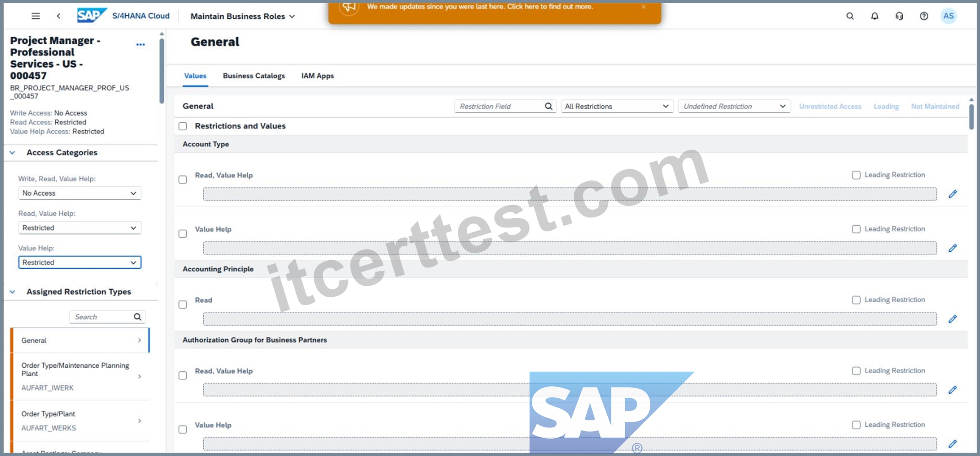
Task: Edit Accounting Principle Read values pencil
Action: [952, 319]
